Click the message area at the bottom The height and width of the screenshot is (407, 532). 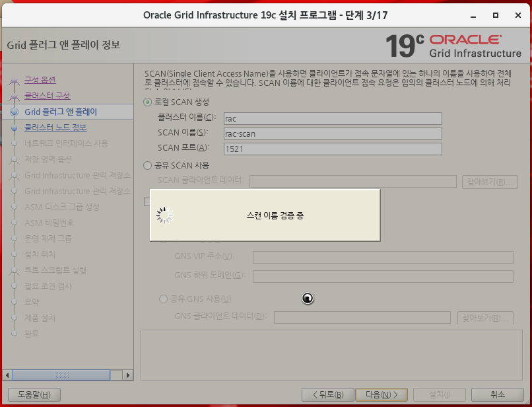(x=331, y=355)
